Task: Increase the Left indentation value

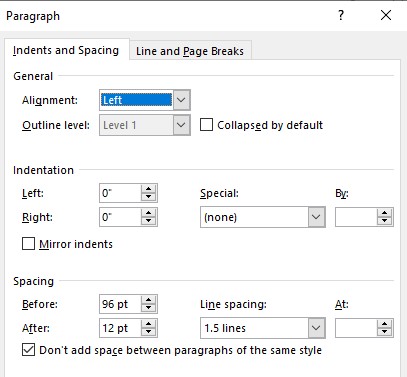Action: click(149, 189)
